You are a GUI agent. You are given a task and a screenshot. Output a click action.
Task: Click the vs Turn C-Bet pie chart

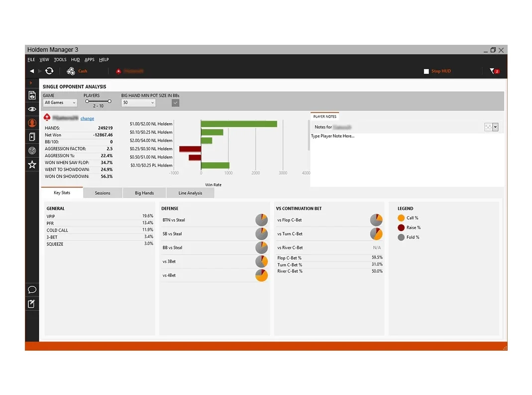376,234
